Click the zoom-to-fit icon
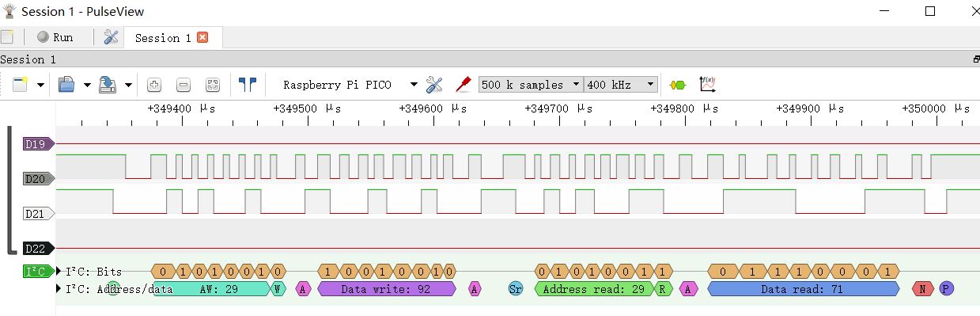Screen dimensions: 980x316 click(x=212, y=85)
